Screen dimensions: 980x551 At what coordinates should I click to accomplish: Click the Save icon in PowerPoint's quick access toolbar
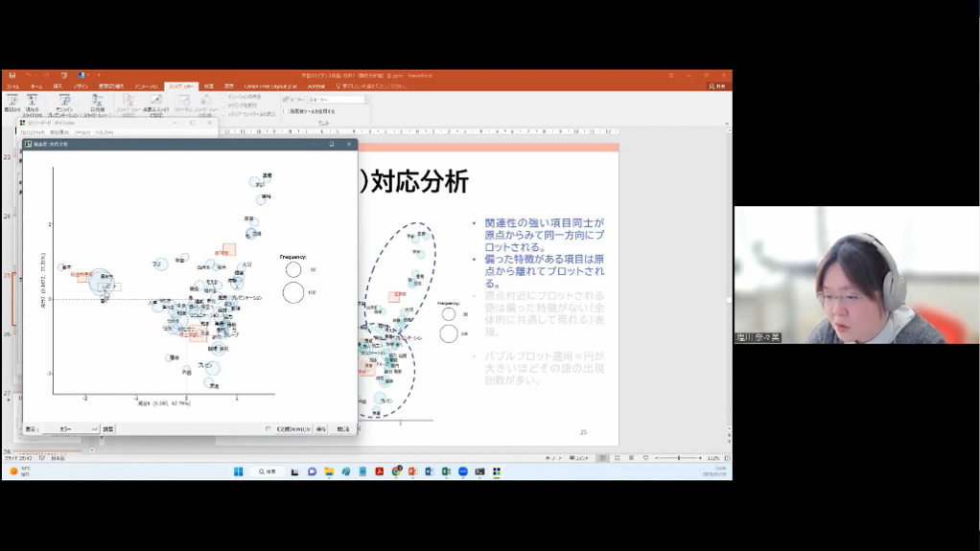pyautogui.click(x=12, y=75)
